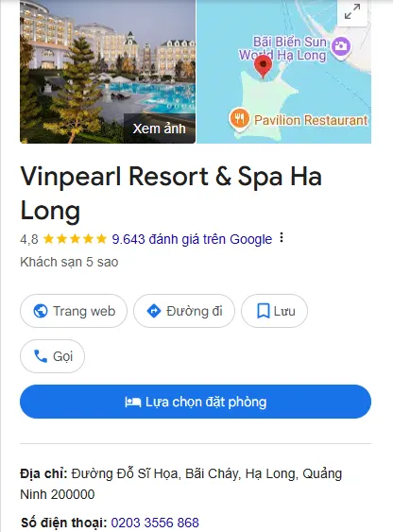The height and width of the screenshot is (532, 393).
Task: Save the place with Lưu bookmark
Action: click(x=274, y=311)
